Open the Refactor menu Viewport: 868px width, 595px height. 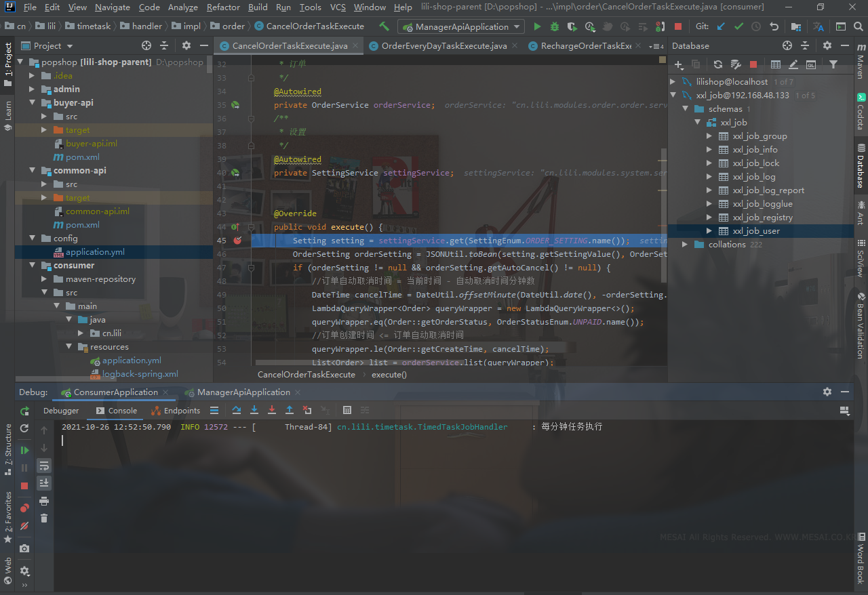click(x=223, y=7)
